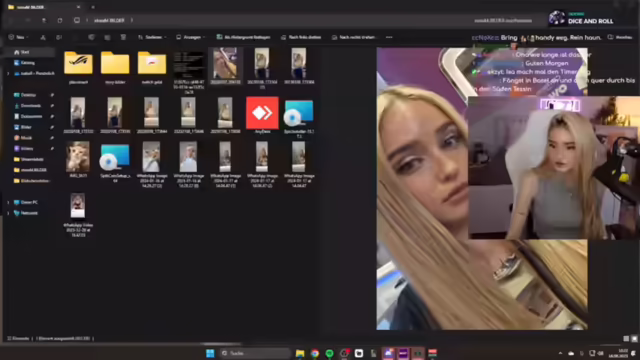The height and width of the screenshot is (360, 640).
Task: Click the refresh icon beside the address bar
Action: (60, 20)
